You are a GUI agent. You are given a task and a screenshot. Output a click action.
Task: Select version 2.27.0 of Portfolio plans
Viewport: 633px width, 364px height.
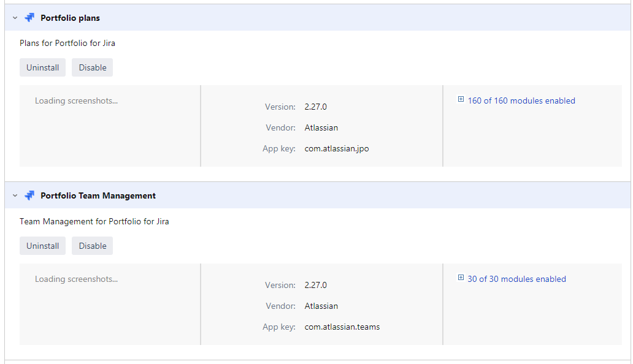pyautogui.click(x=316, y=107)
